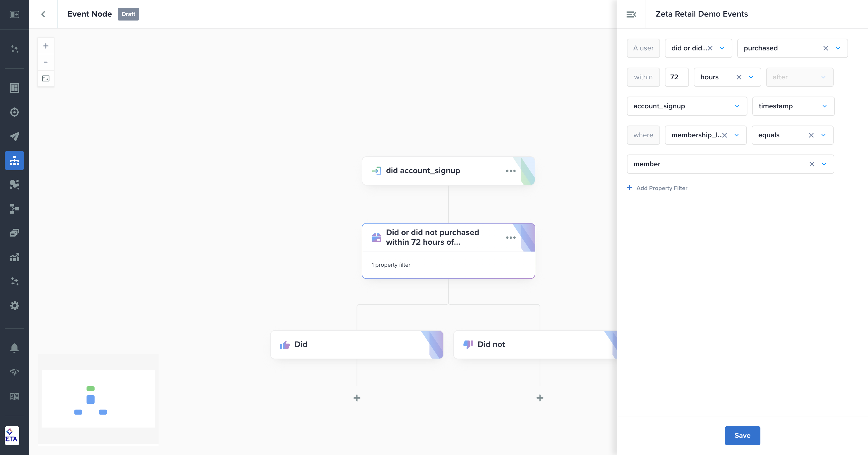This screenshot has width=868, height=455.
Task: Click the Save button
Action: 742,435
